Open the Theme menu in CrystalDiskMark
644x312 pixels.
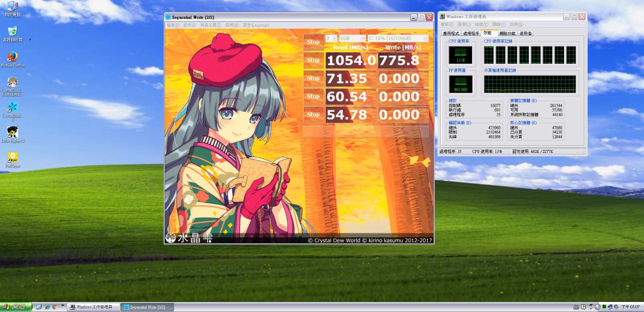(210, 25)
